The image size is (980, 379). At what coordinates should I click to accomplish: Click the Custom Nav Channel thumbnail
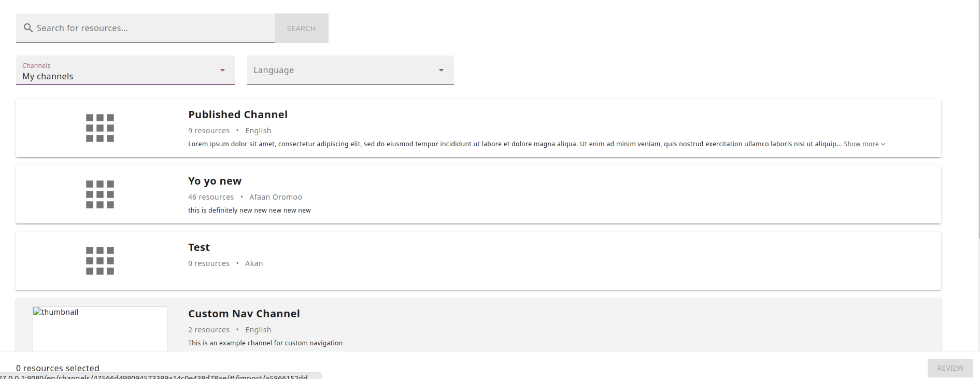tap(100, 329)
